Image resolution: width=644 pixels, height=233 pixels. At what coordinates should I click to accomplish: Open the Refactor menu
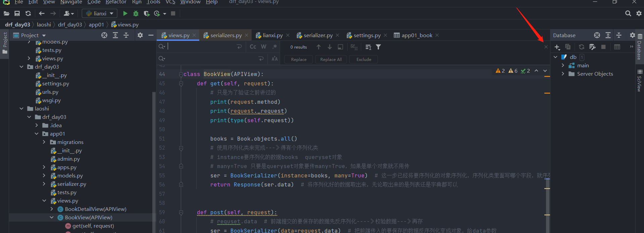coord(116,2)
